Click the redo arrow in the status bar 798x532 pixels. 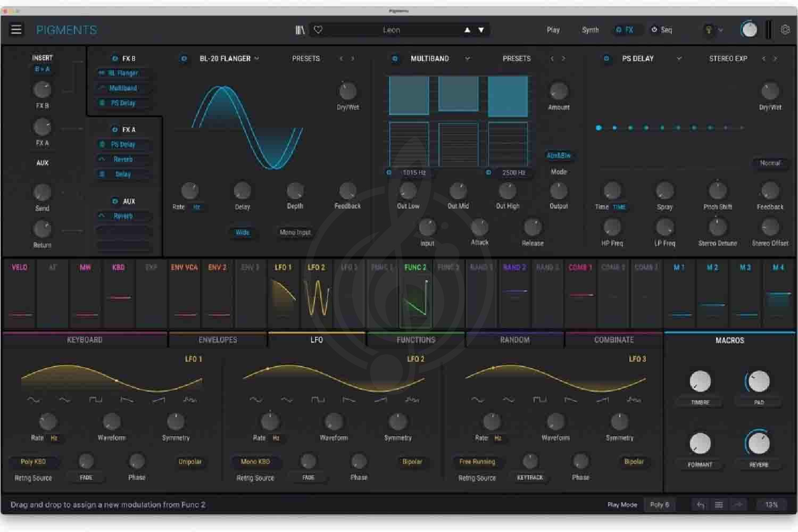(x=737, y=505)
